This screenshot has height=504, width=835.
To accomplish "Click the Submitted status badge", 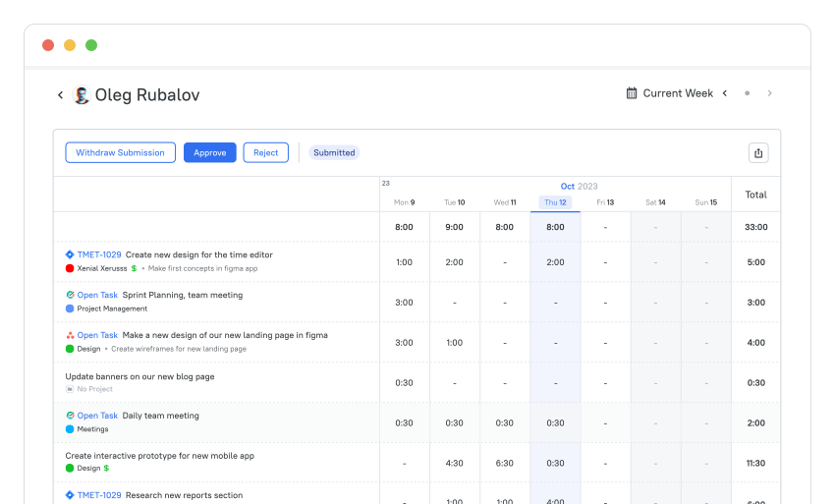I will tap(334, 152).
